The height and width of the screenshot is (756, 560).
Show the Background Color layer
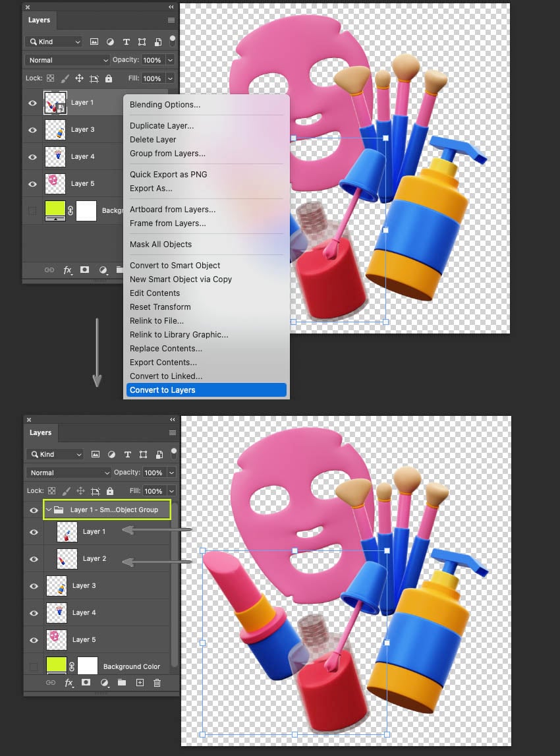32,666
